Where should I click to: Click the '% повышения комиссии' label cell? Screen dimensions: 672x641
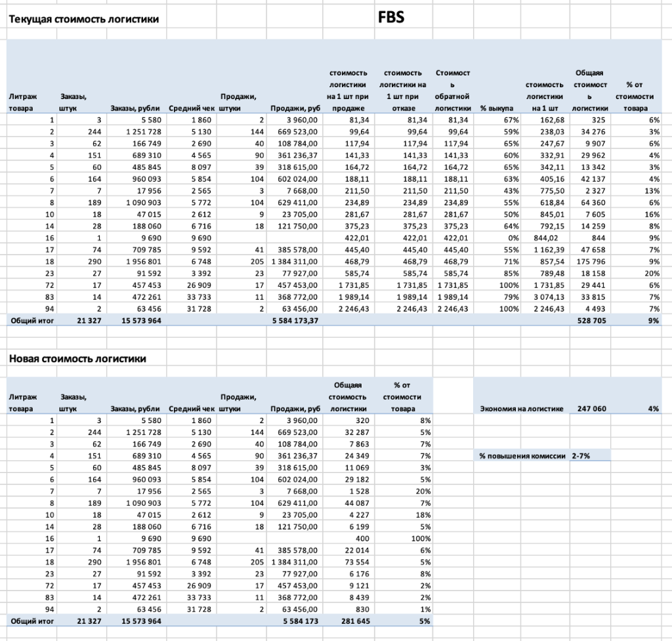522,455
